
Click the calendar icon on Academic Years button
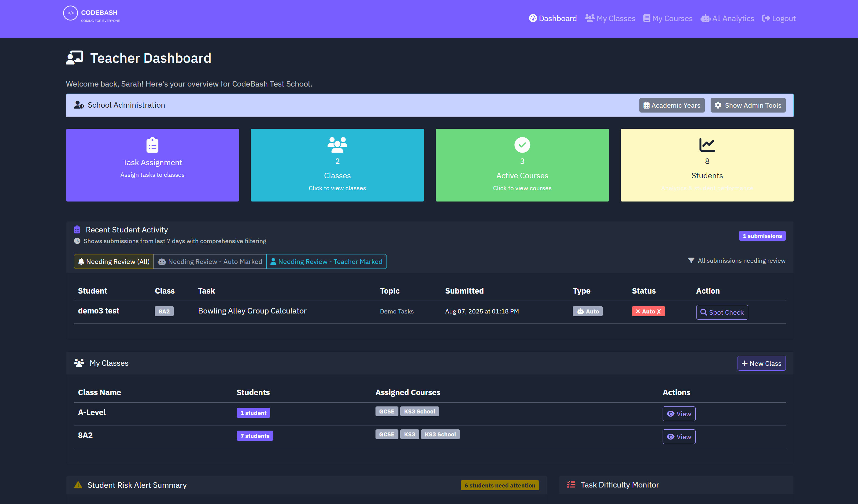coord(647,106)
